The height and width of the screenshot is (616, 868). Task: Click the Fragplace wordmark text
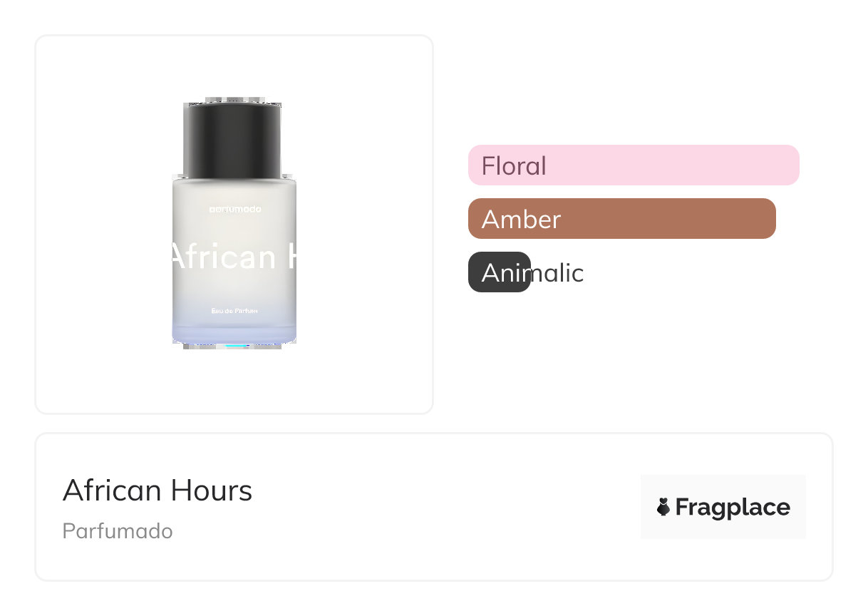click(733, 508)
